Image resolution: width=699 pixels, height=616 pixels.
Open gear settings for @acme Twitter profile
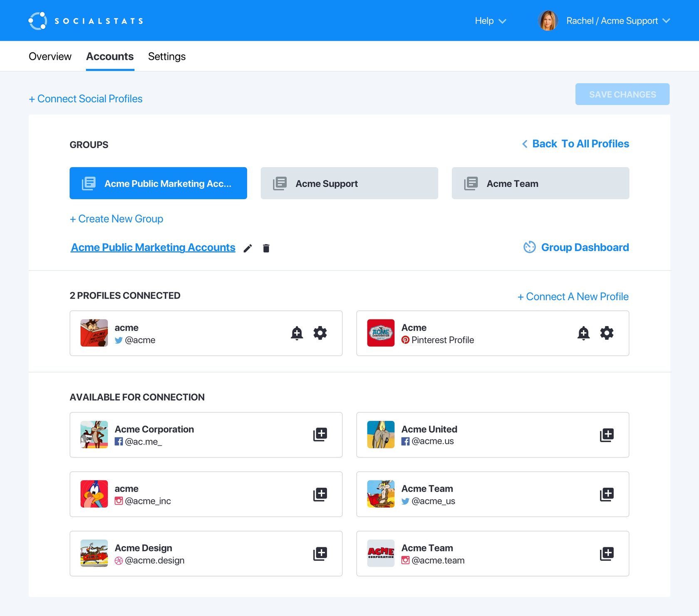tap(320, 333)
